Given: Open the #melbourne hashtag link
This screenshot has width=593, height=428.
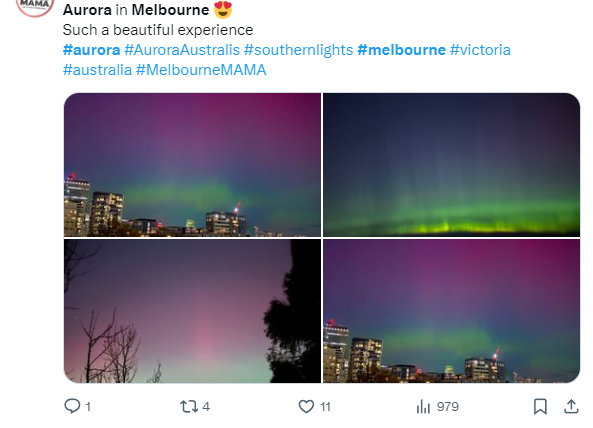Looking at the screenshot, I should click(401, 50).
